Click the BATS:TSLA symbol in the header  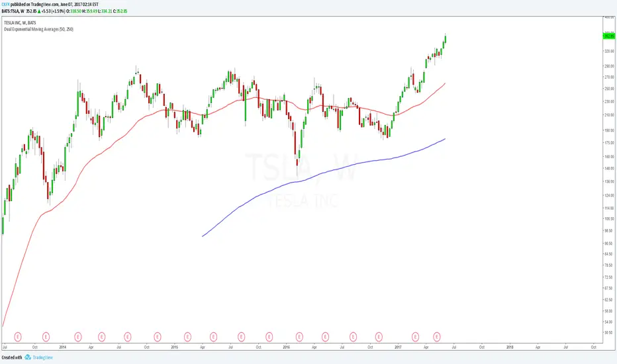(13, 11)
